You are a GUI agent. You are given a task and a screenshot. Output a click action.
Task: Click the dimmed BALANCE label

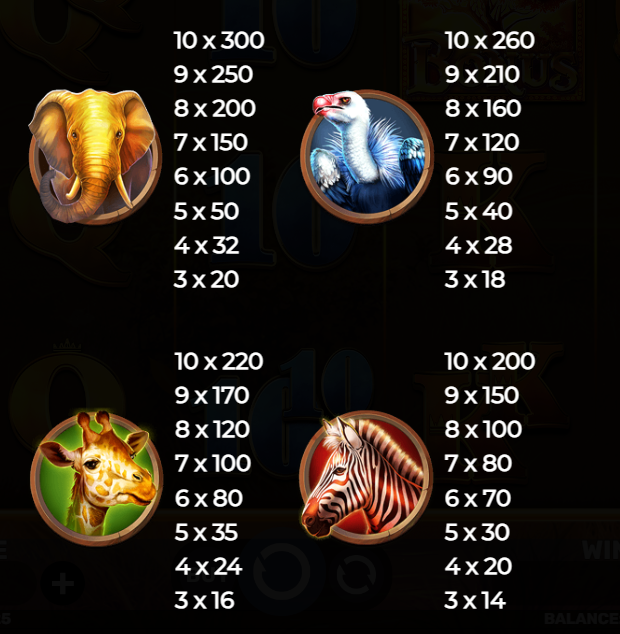coord(582,618)
